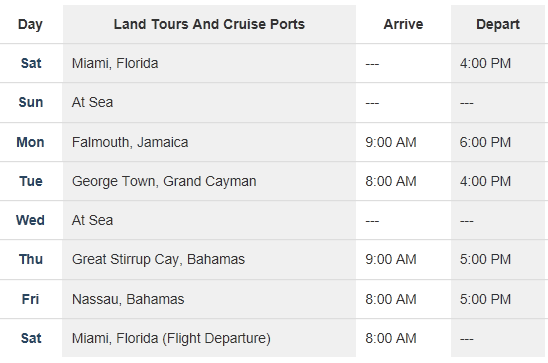Screen dimensions: 548x363
Task: Select Miami, Florida (Flight Departure) cell
Action: (171, 339)
